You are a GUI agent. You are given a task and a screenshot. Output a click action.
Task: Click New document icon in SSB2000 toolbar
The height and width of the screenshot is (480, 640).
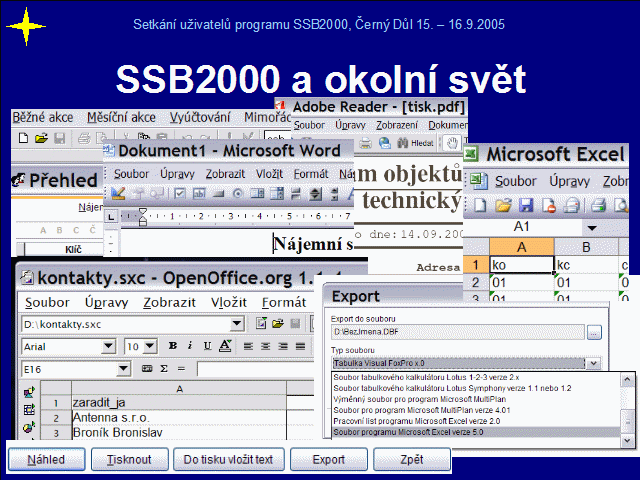point(23,138)
